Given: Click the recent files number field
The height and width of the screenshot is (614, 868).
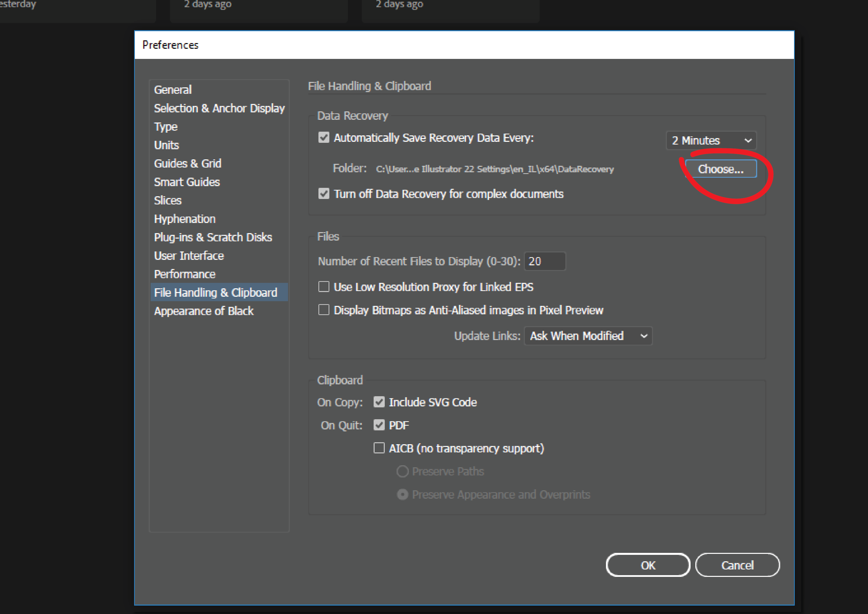Looking at the screenshot, I should click(x=544, y=261).
